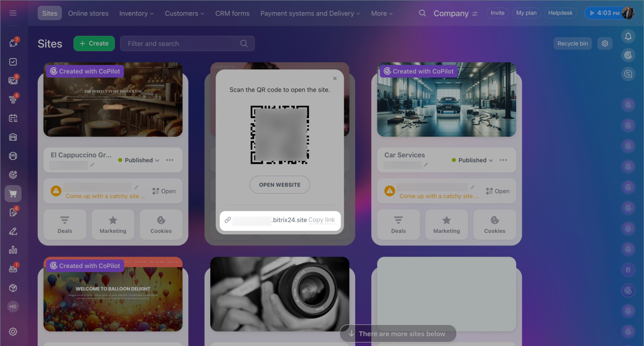Open Marketing on the El Cappuccino card

pos(113,224)
